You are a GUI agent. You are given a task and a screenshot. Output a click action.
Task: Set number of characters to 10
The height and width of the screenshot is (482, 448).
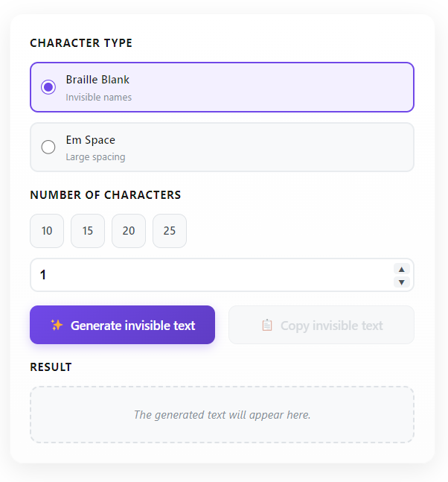[47, 231]
